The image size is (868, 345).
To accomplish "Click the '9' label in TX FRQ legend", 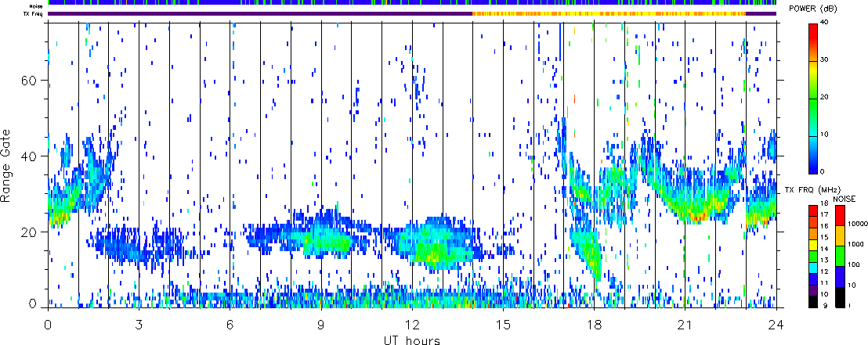I will click(825, 306).
